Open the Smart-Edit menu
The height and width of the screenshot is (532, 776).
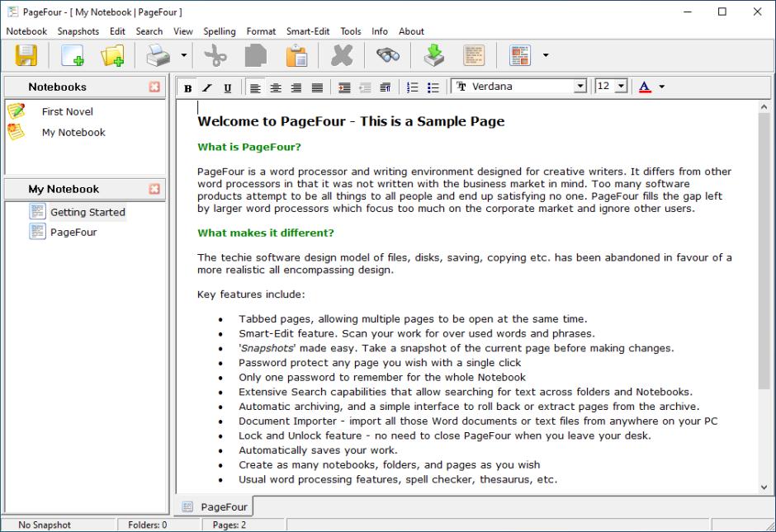tap(308, 31)
